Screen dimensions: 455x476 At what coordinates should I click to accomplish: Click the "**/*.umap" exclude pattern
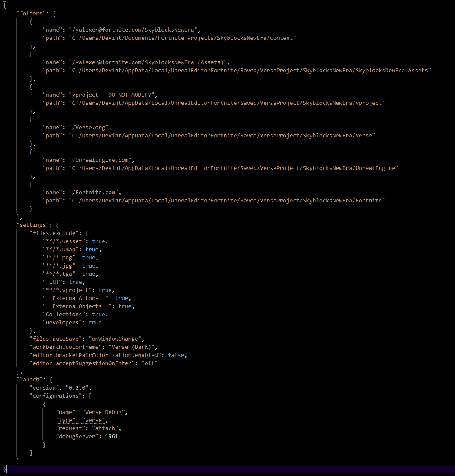click(61, 249)
